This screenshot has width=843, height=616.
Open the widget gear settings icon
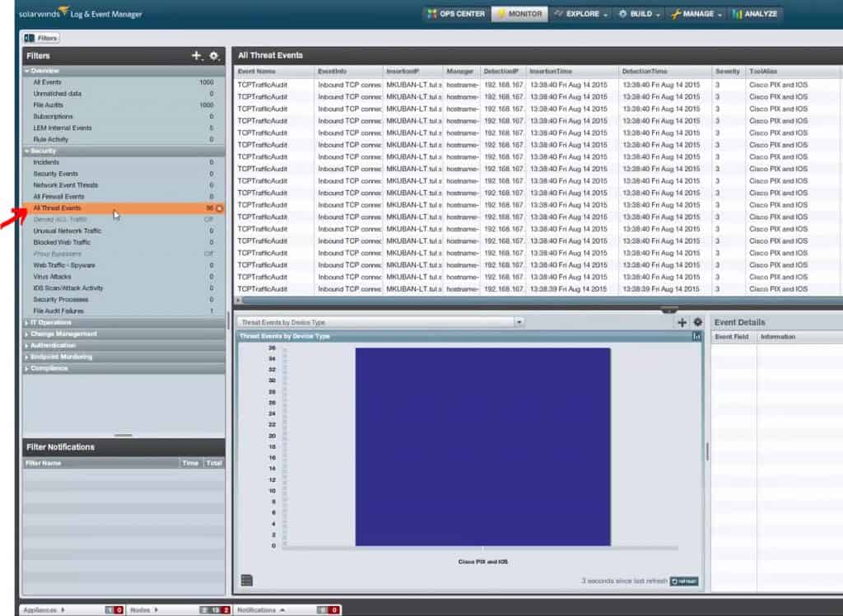698,322
